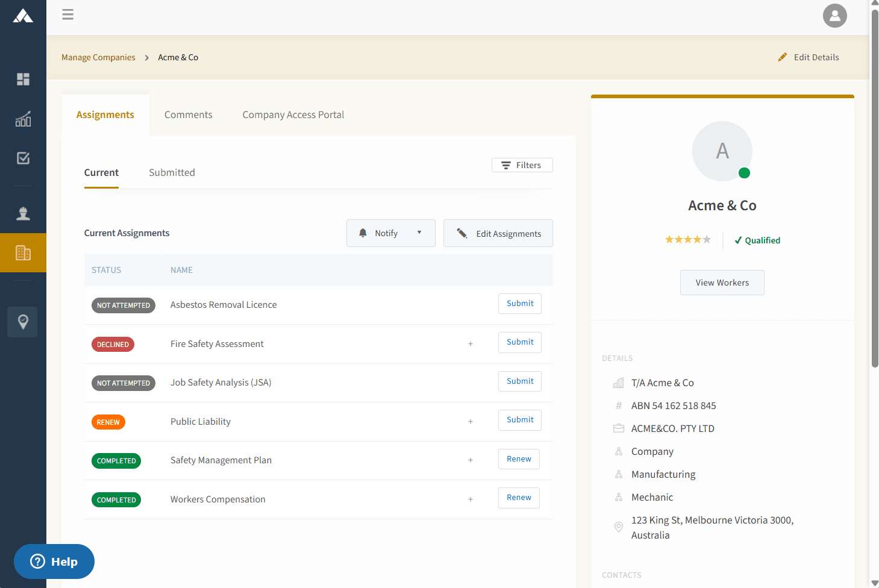
Task: Click the Manage Companies breadcrumb link
Action: tap(98, 57)
